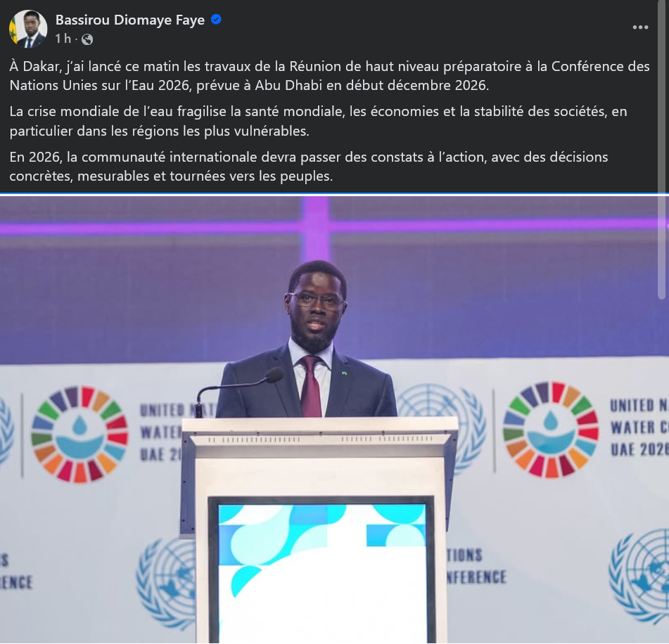Click the paragraph starting 'En 2026, la communauté'
The image size is (669, 644).
[x=309, y=167]
